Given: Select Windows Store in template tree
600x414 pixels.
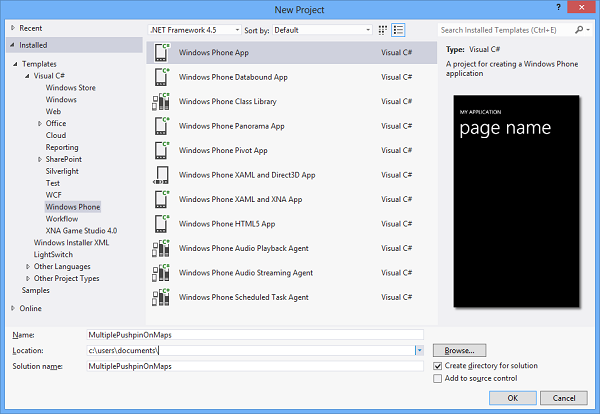Looking at the screenshot, I should coord(70,88).
